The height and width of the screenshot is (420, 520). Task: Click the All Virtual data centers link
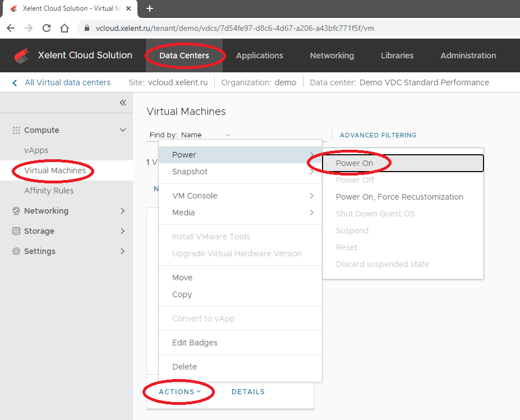67,82
